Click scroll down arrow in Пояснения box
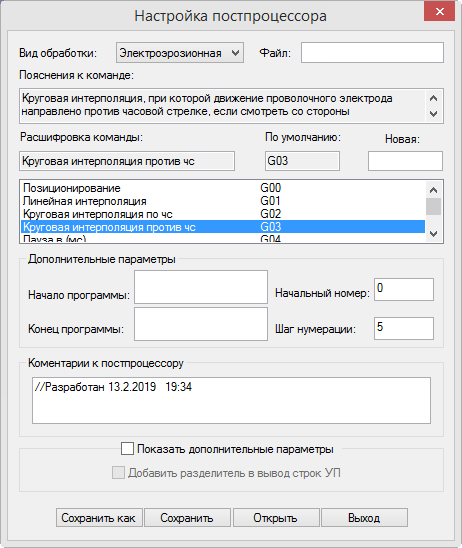 (x=433, y=114)
